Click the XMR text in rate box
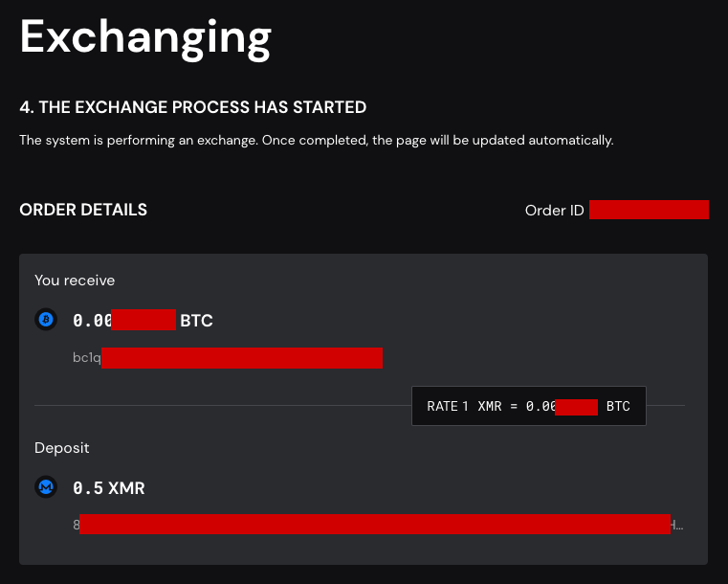728x584 pixels. click(490, 407)
